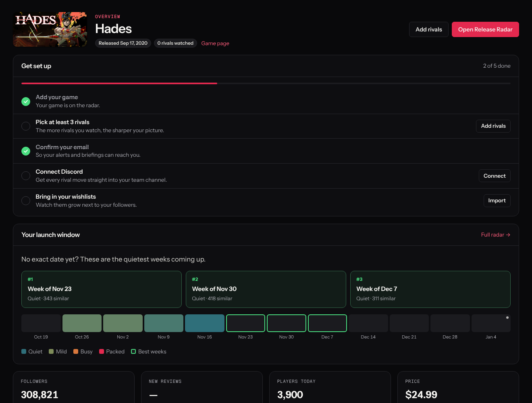Screen dimensions: 532x403
Task: Click the 0 rivals watched badge
Action: click(x=175, y=43)
